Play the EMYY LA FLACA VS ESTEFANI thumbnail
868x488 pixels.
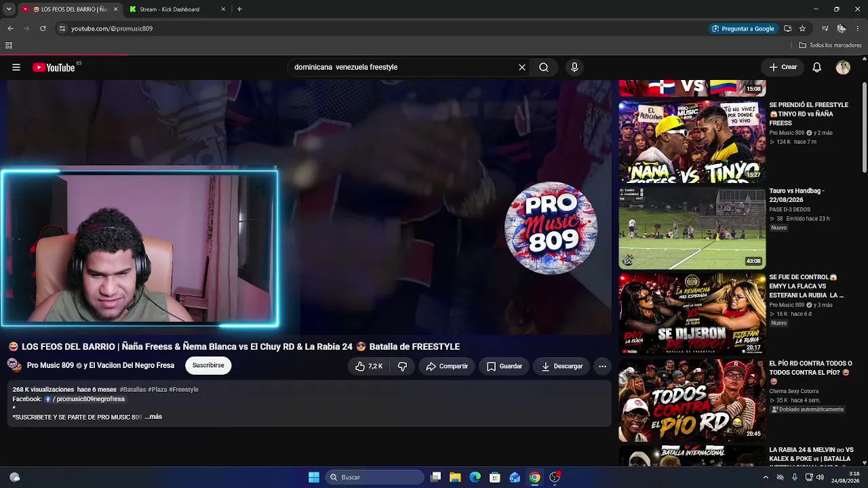tap(692, 314)
